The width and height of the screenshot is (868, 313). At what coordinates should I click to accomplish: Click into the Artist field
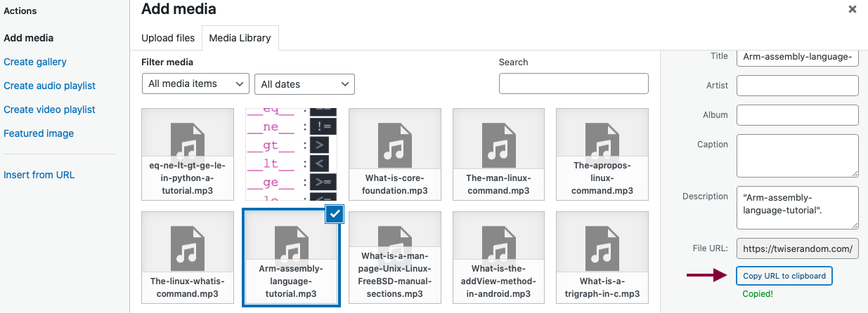click(798, 86)
